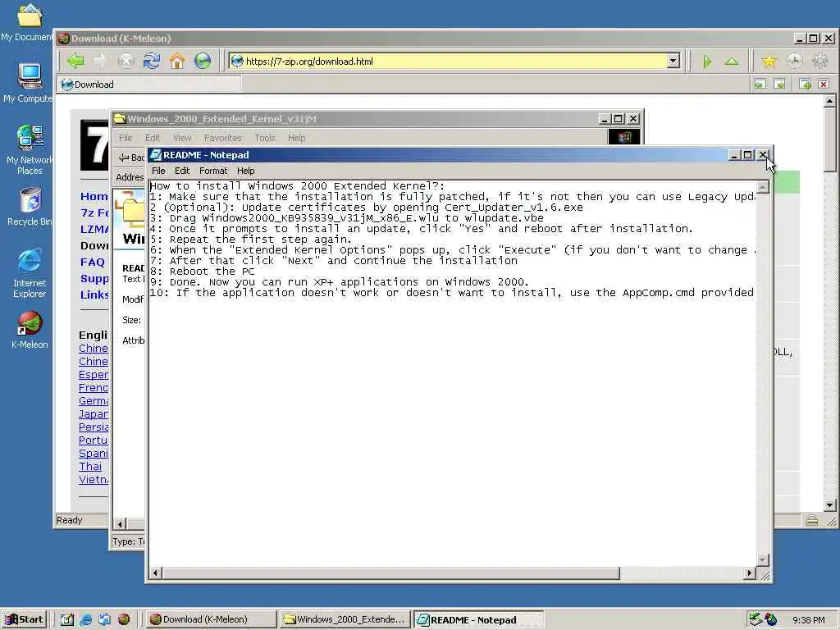The width and height of the screenshot is (840, 630).
Task: Open Bookmarks star in K-Meleon toolbar
Action: coord(769,61)
